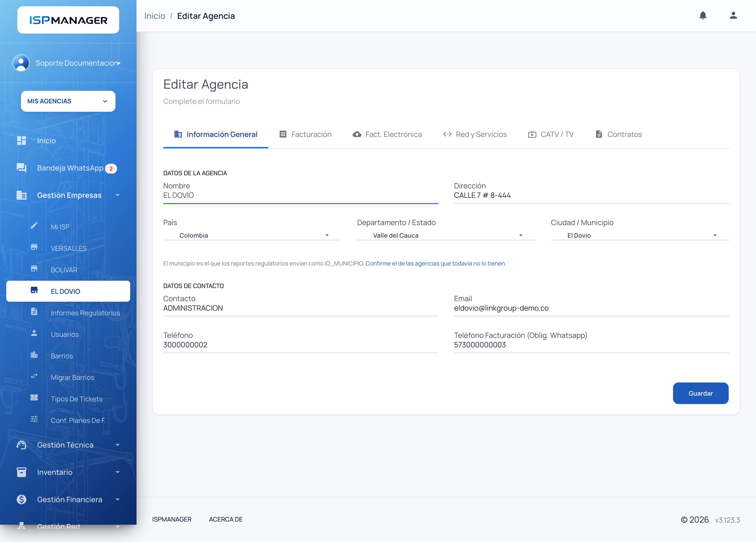Click the Gestión Técnica headset icon

pos(21,445)
